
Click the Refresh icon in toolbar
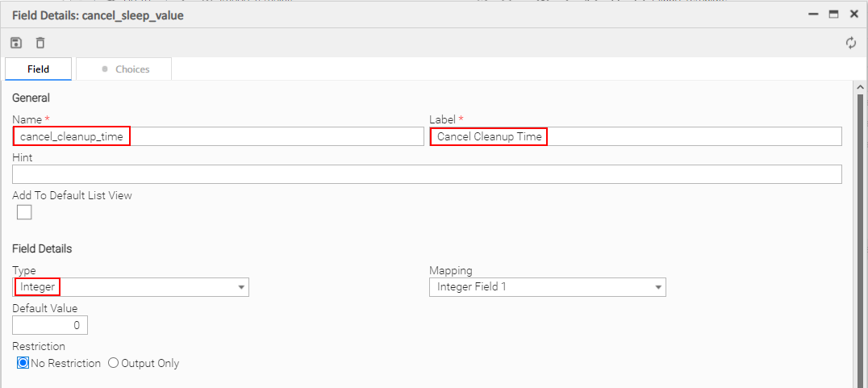pyautogui.click(x=850, y=43)
